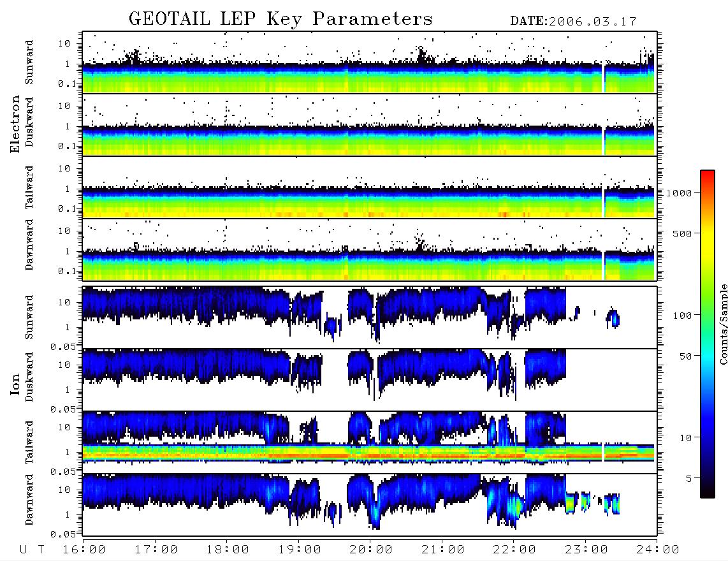The image size is (728, 561).
Task: Click the 21:00 time tick label
Action: click(443, 550)
